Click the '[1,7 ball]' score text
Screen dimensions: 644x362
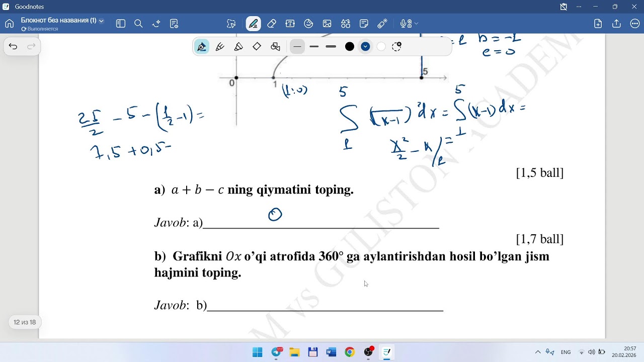[x=540, y=239]
